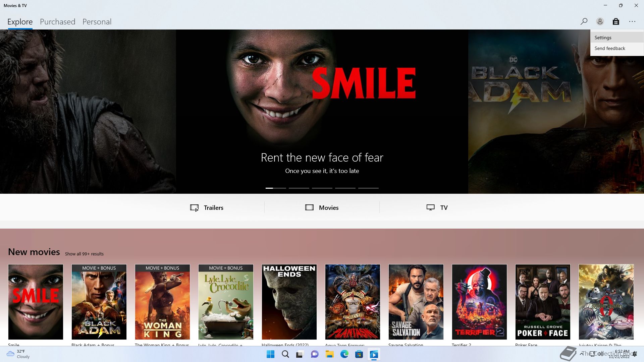
Task: Switch to the Purchased tab
Action: tap(57, 22)
